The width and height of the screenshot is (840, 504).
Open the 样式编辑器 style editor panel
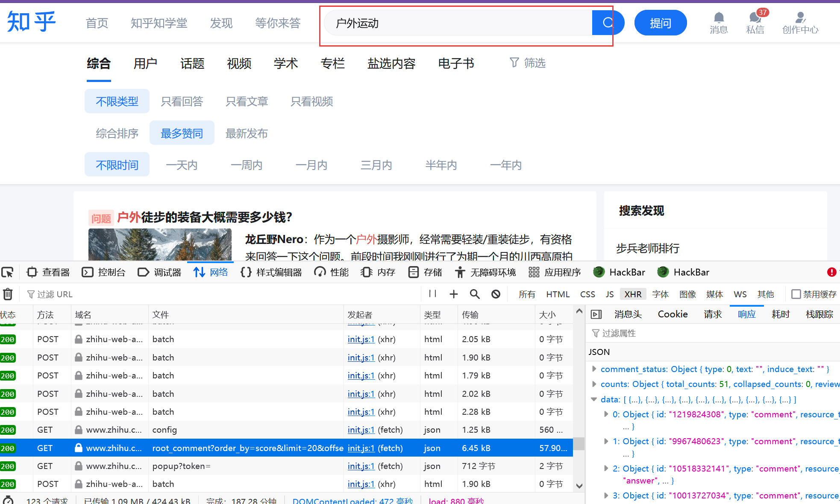tap(271, 272)
